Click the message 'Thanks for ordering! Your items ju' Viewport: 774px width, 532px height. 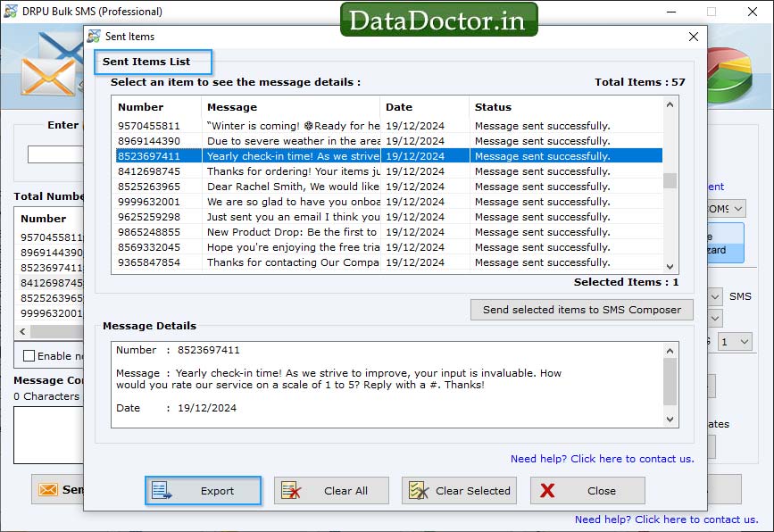tap(293, 171)
